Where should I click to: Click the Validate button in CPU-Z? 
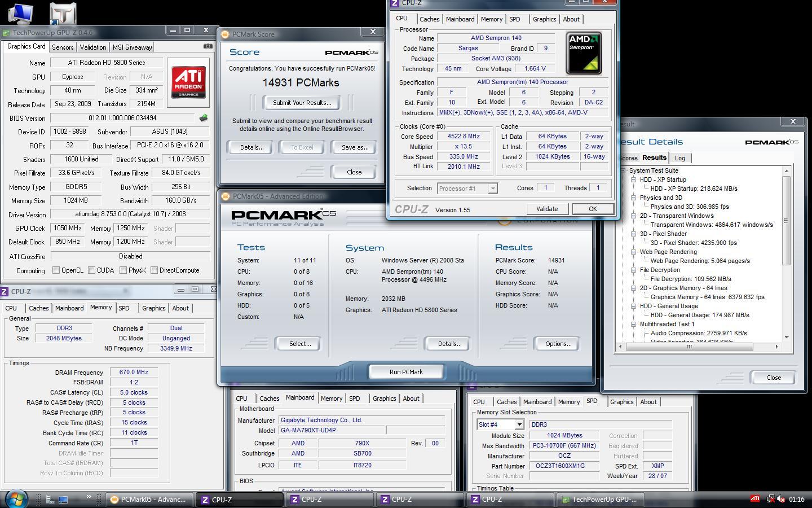[x=547, y=209]
